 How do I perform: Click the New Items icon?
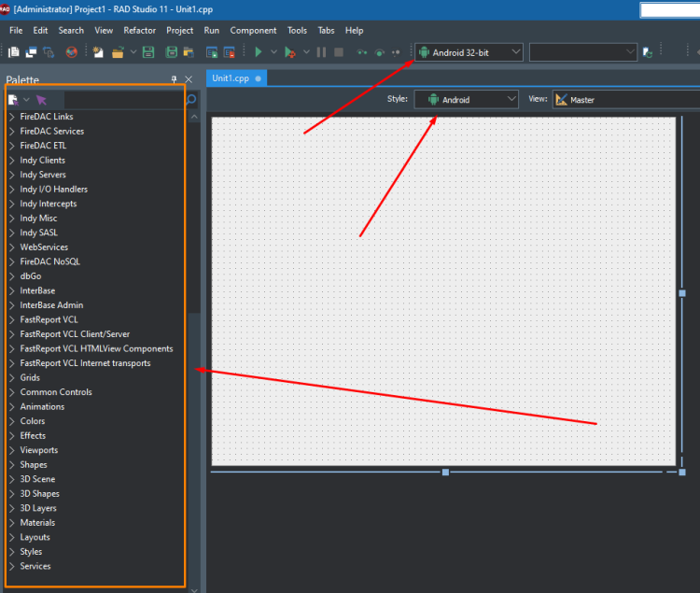(x=98, y=52)
